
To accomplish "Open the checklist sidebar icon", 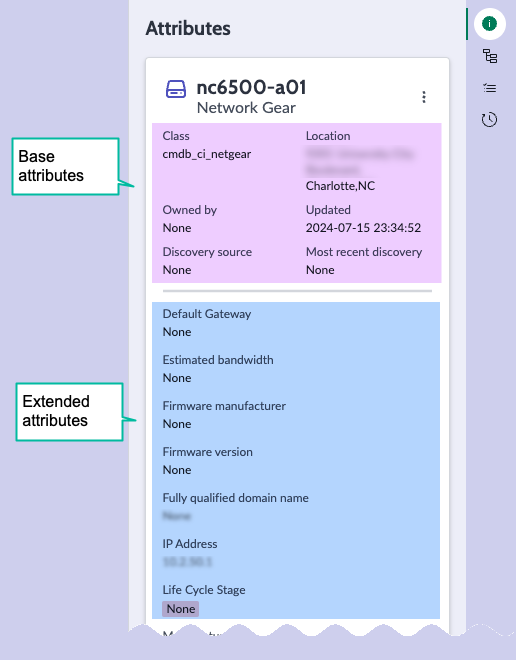I will (x=489, y=88).
